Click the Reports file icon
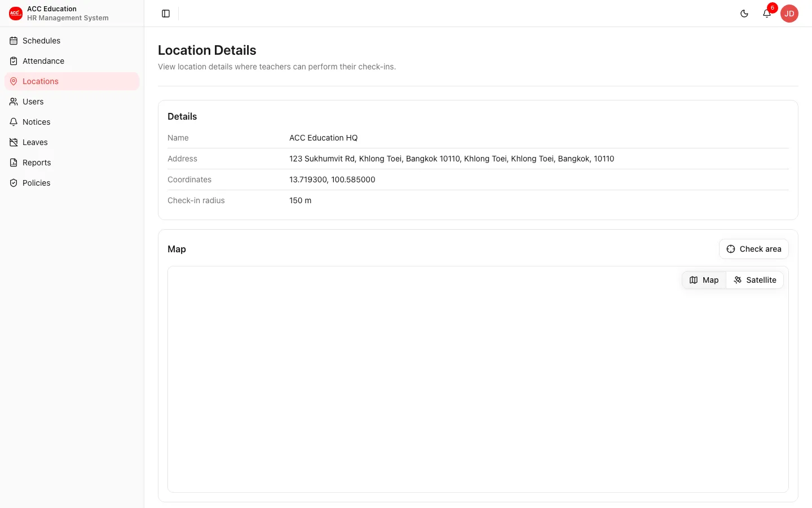The height and width of the screenshot is (508, 812). 14,163
